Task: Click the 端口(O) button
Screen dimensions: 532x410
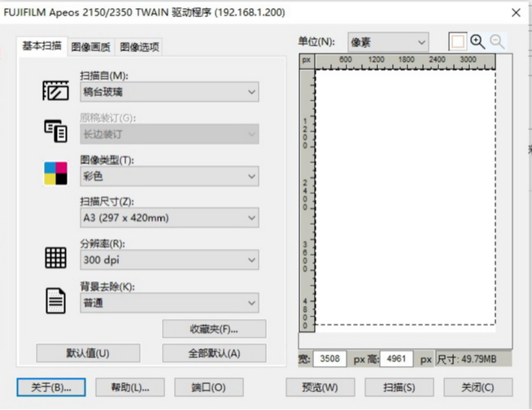Action: point(209,387)
